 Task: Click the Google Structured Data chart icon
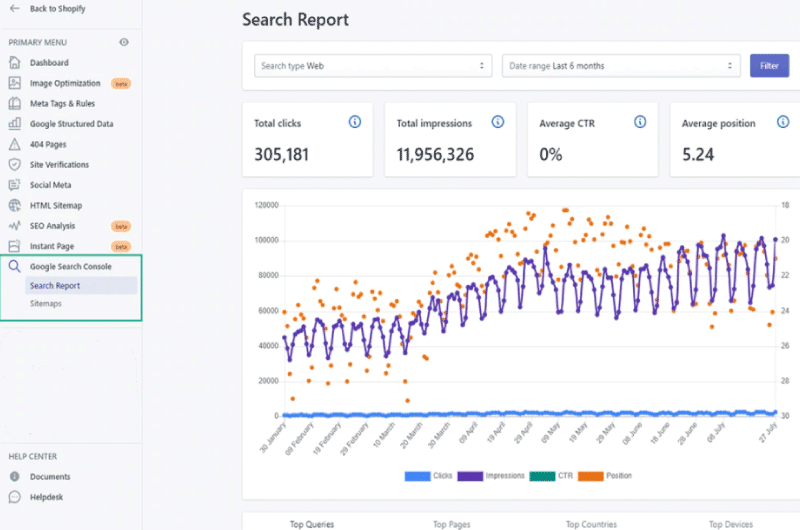pyautogui.click(x=15, y=123)
